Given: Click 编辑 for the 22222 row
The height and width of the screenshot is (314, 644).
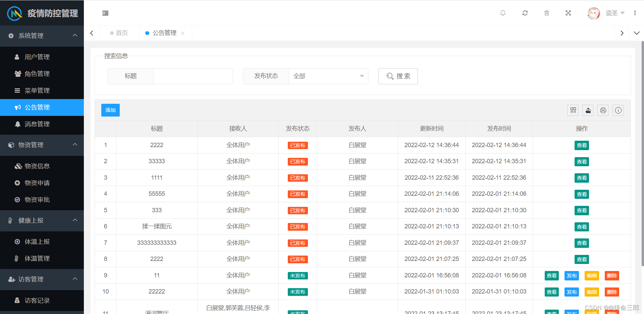Looking at the screenshot, I should tap(592, 292).
